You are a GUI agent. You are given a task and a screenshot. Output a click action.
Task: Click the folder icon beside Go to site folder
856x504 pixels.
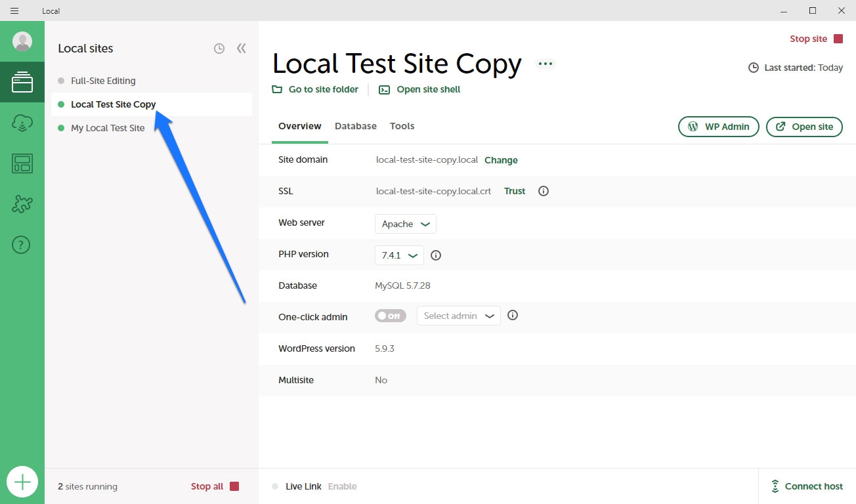[x=277, y=89]
